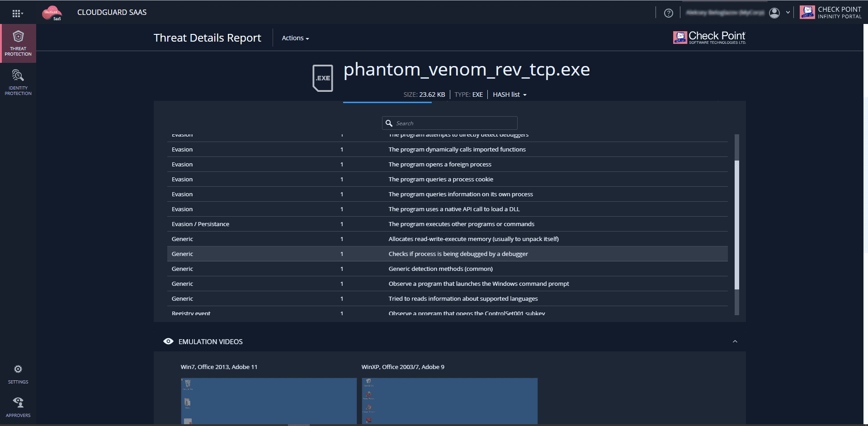This screenshot has width=868, height=426.
Task: Click the Check Point Infinity Portal logo
Action: click(x=830, y=12)
